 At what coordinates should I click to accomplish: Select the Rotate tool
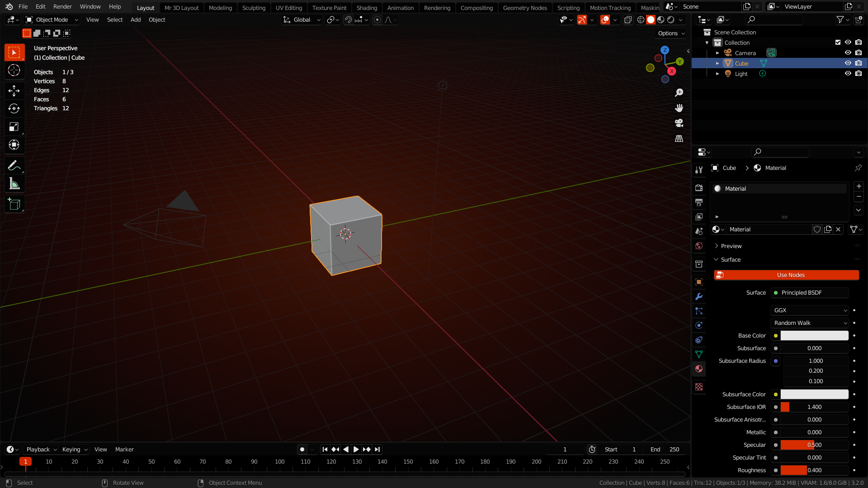[14, 108]
